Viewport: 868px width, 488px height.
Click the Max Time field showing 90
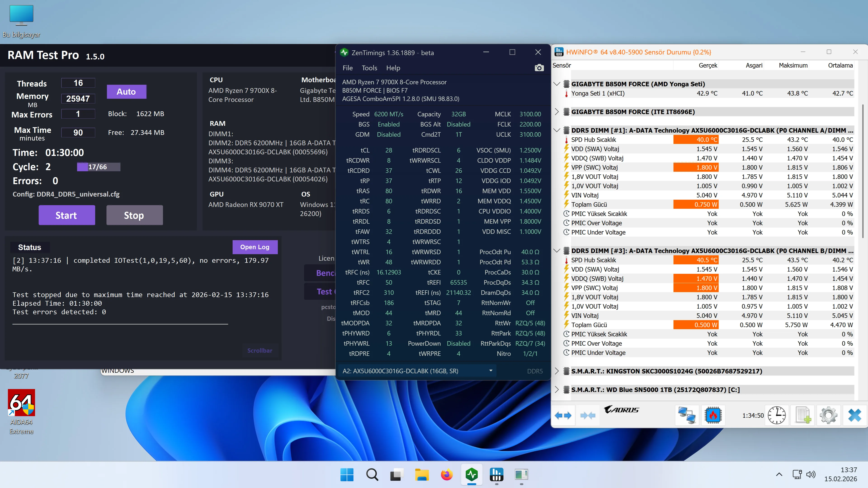[x=78, y=132]
